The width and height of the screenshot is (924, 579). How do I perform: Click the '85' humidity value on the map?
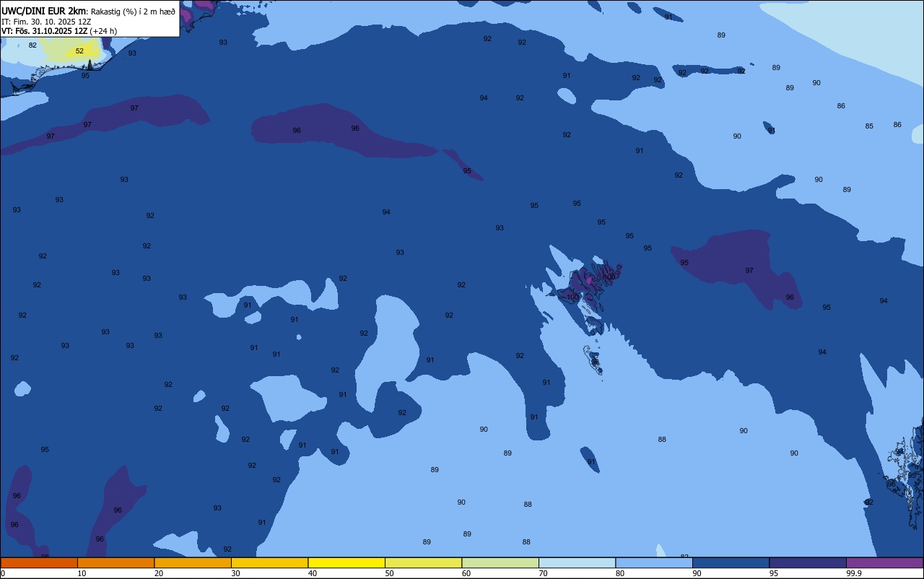tap(869, 126)
